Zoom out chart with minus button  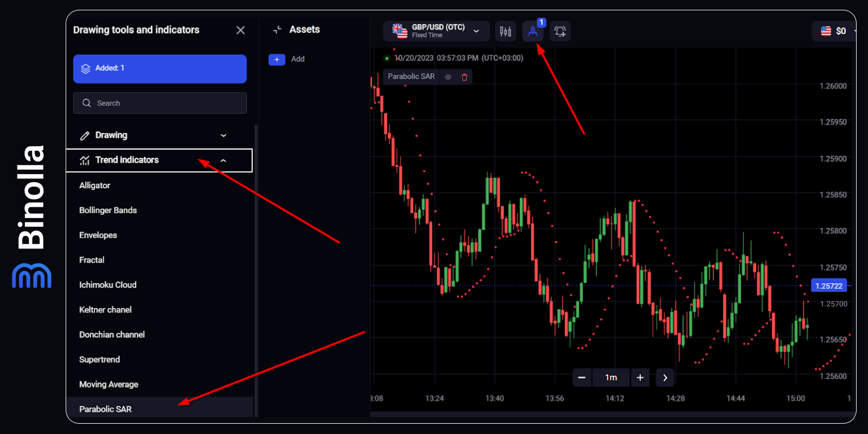tap(582, 378)
